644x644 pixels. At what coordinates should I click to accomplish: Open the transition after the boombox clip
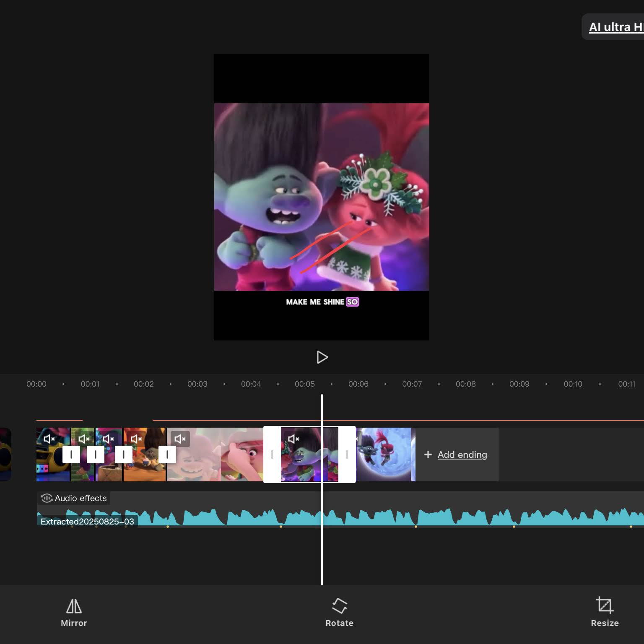[71, 454]
